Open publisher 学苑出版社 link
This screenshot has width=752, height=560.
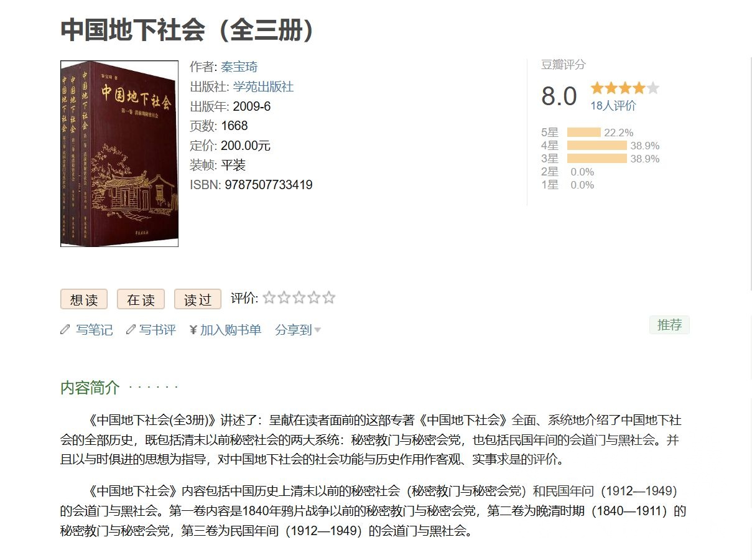click(263, 87)
